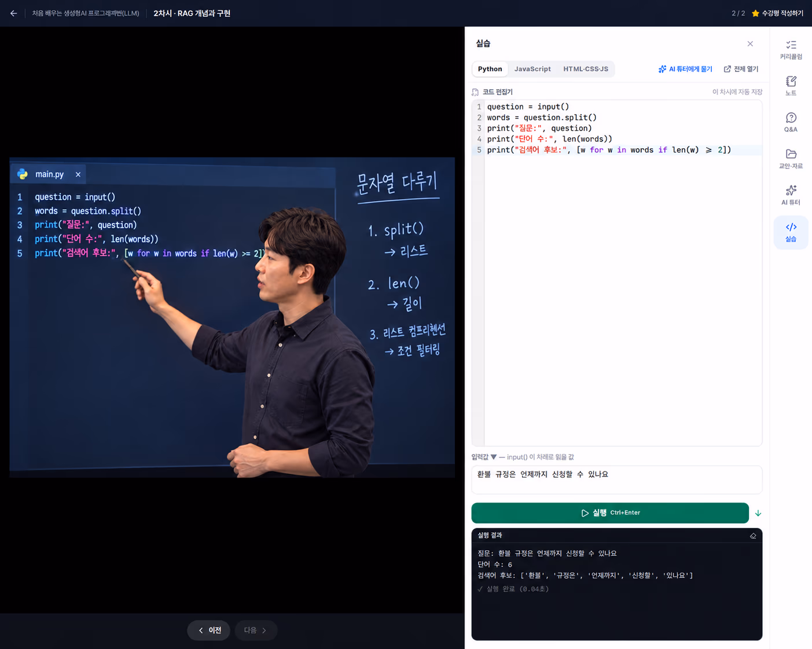Click the lecture video to toggle playback
Screen dimensions: 812x649
tap(232, 317)
